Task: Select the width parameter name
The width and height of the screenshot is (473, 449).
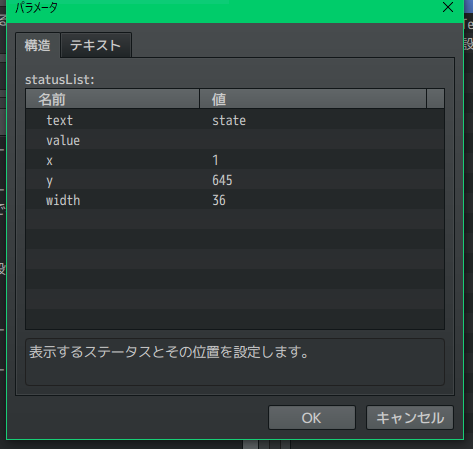Action: [63, 200]
